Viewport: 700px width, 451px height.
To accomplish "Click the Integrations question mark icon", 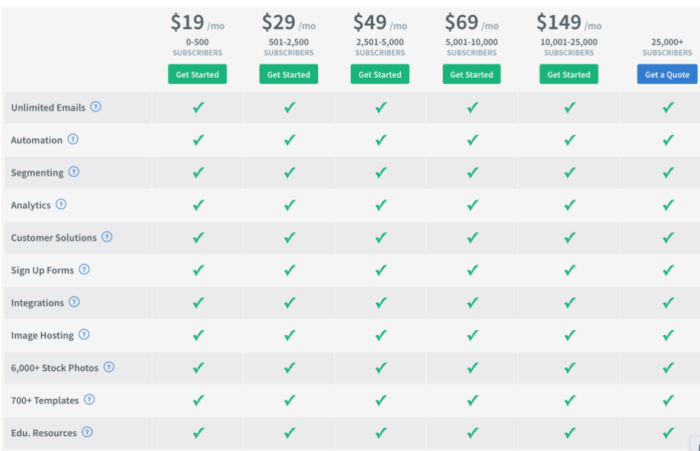I will 74,302.
